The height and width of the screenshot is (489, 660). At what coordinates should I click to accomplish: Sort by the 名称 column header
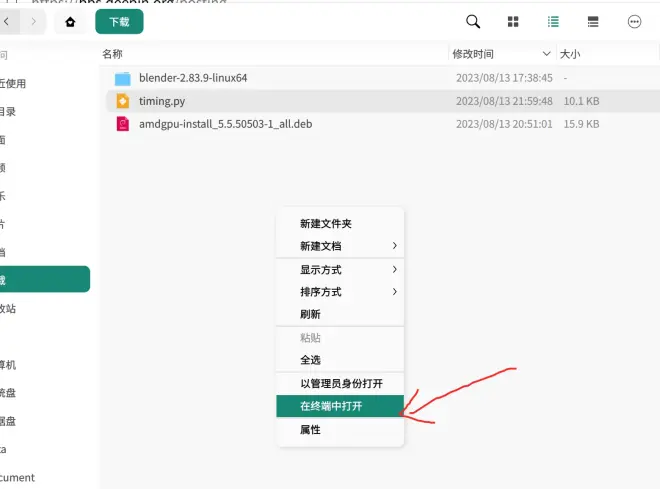[112, 54]
